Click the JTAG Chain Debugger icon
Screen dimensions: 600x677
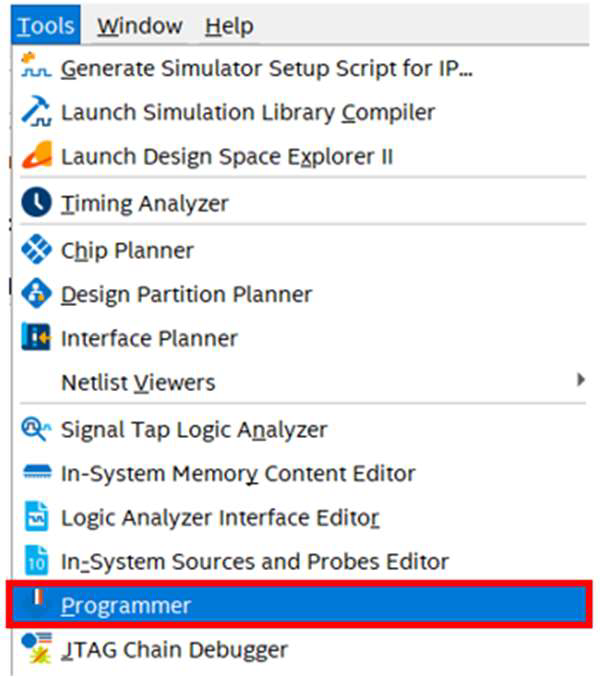point(35,649)
